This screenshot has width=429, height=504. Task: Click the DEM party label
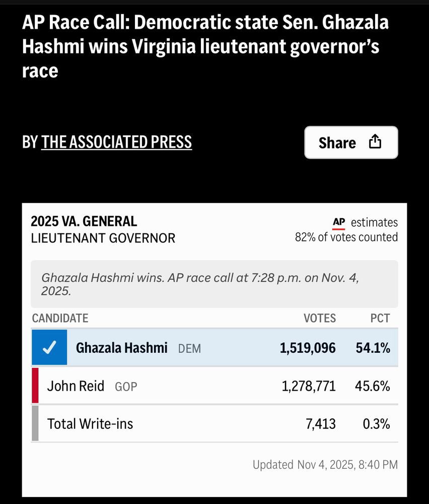point(189,349)
